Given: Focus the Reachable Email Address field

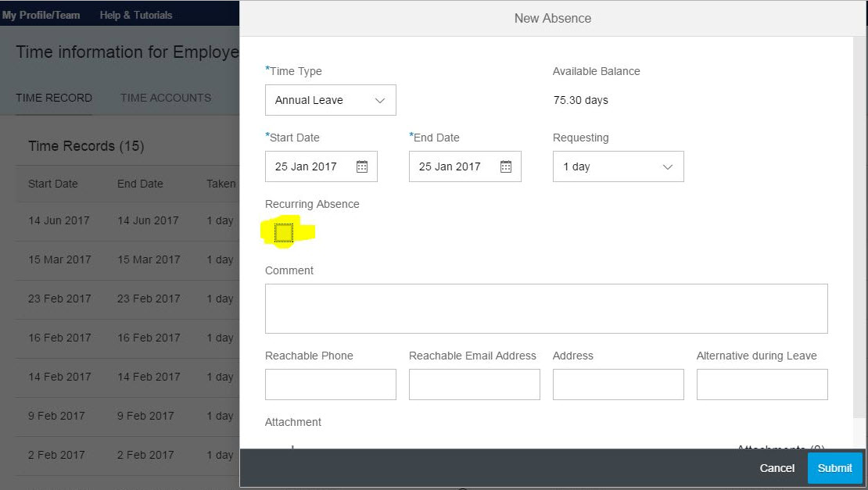Looking at the screenshot, I should 475,384.
